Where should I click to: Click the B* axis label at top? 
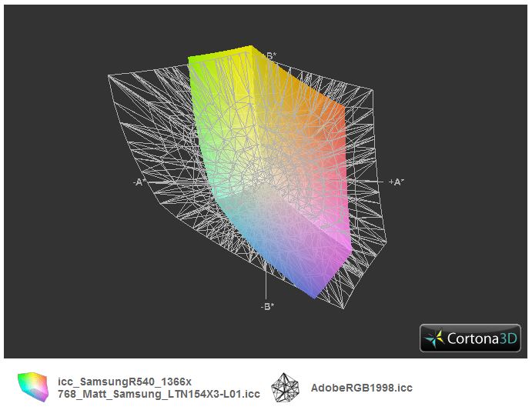point(270,55)
